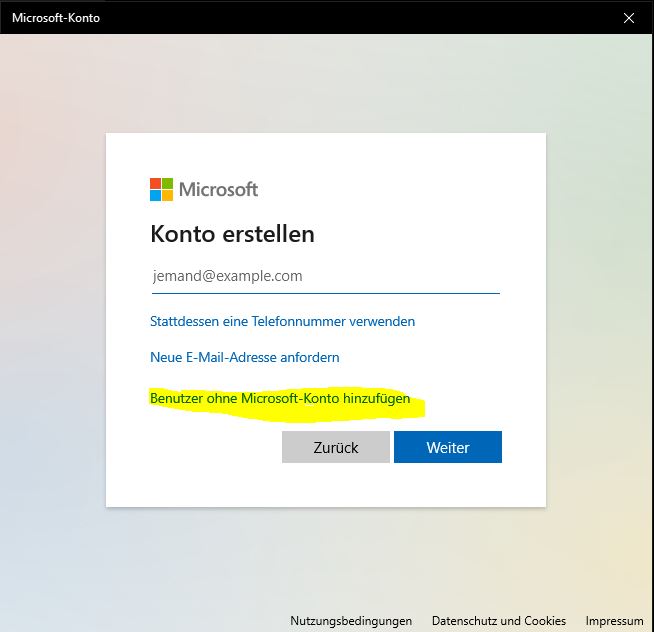
Task: Select 'Benutzer ohne Microsoft-Konto hinzufügen'
Action: (280, 398)
